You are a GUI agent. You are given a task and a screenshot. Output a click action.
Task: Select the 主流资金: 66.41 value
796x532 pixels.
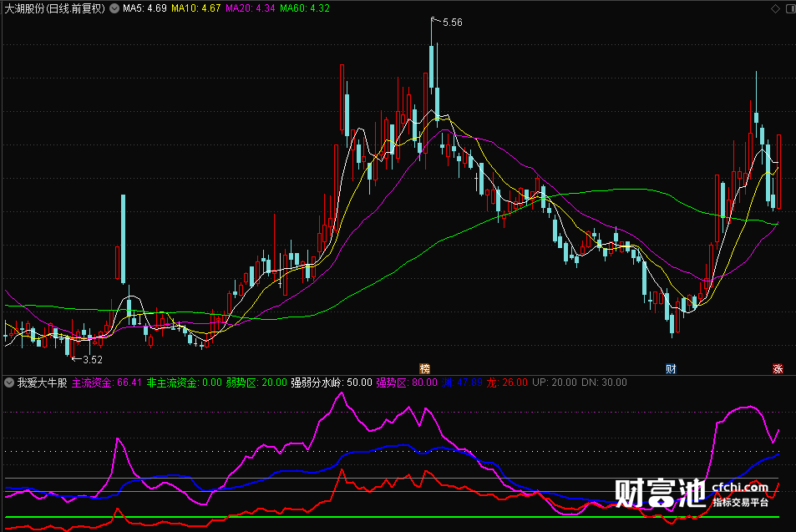tap(107, 383)
